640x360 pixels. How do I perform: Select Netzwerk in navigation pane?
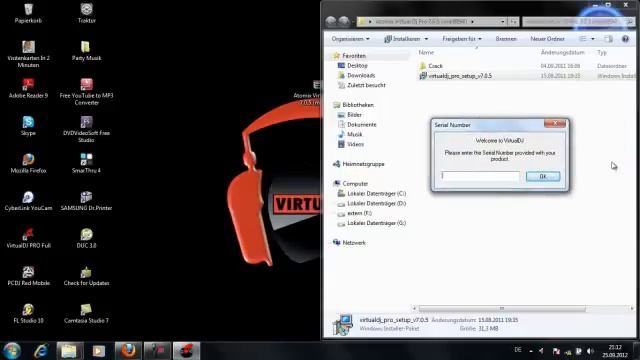353,242
